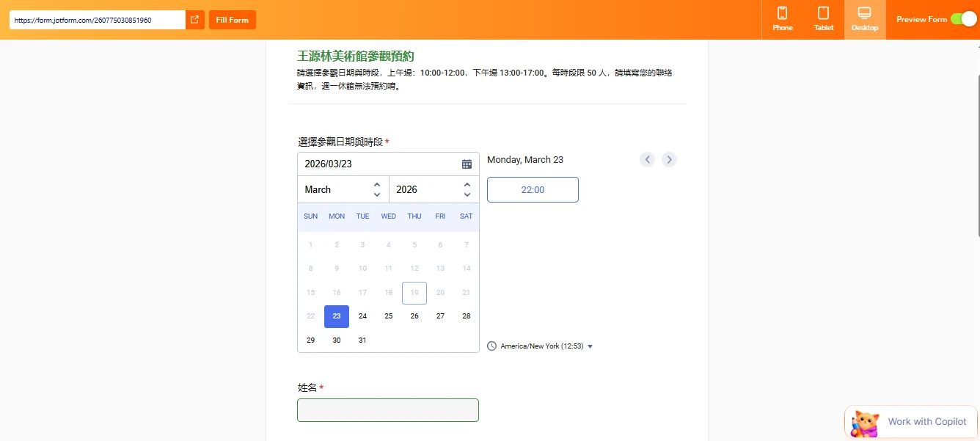Increase the month with the up stepper arrow
Image resolution: width=980 pixels, height=441 pixels.
coord(377,184)
